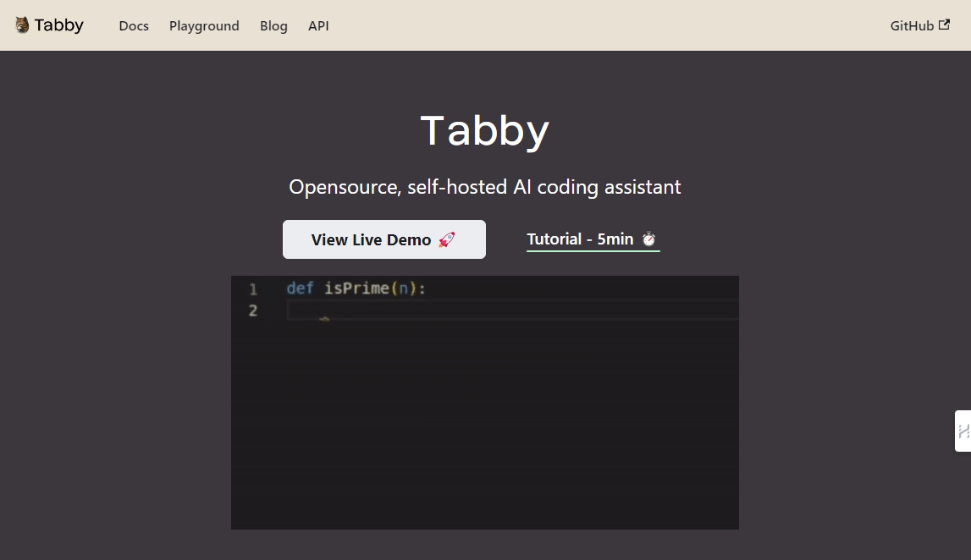
Task: Open the side widget tab at right edge
Action: (x=963, y=431)
